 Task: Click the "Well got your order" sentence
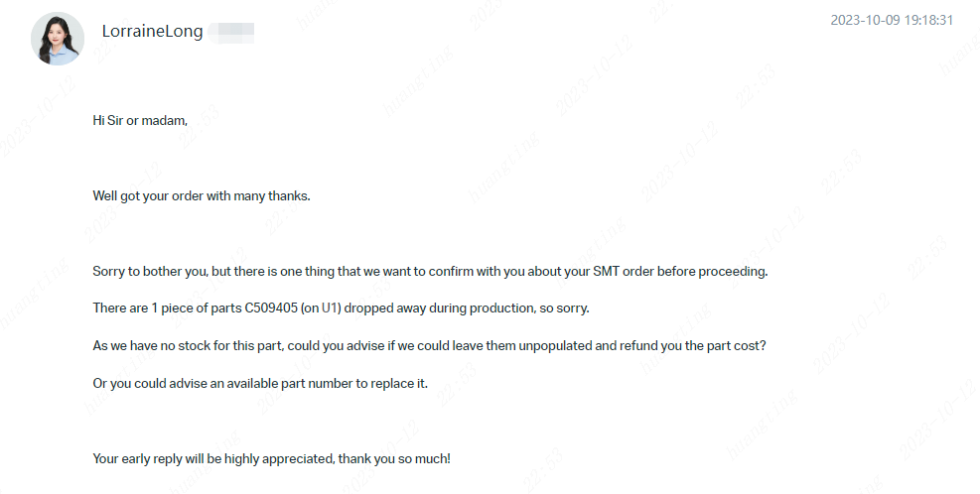[x=202, y=196]
